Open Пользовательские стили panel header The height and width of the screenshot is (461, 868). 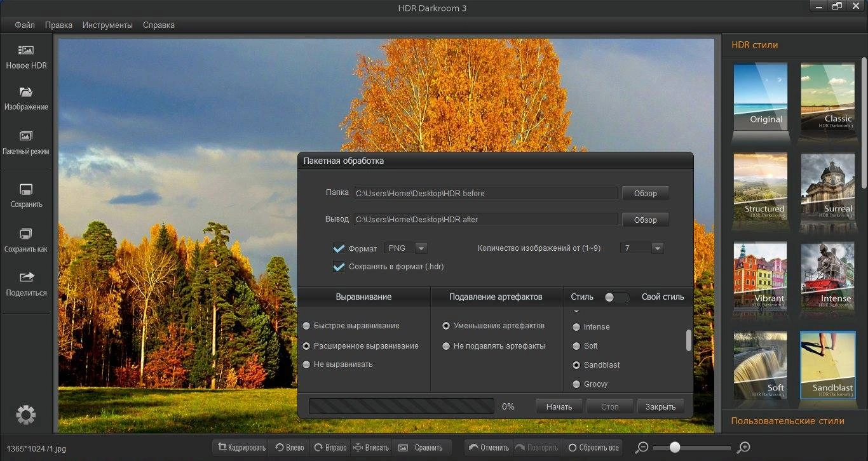787,421
